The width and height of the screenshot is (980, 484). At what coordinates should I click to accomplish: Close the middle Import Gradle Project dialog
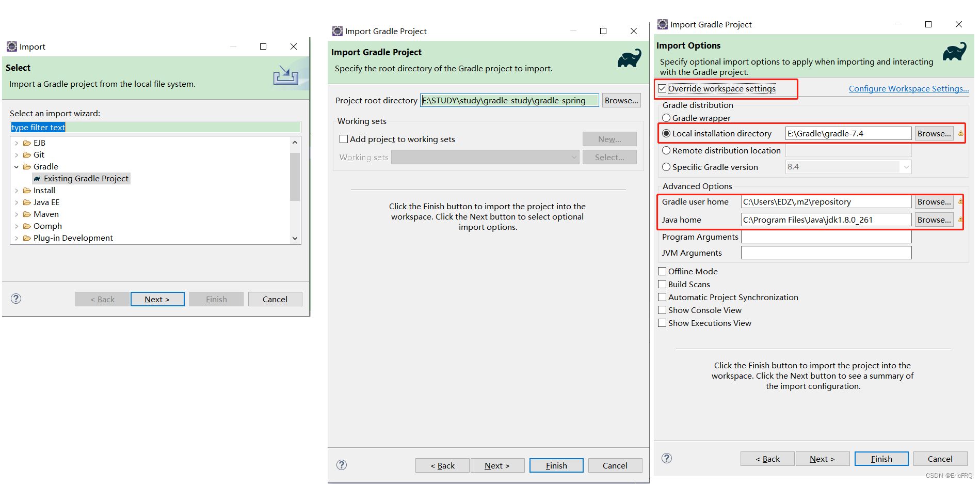click(x=633, y=31)
